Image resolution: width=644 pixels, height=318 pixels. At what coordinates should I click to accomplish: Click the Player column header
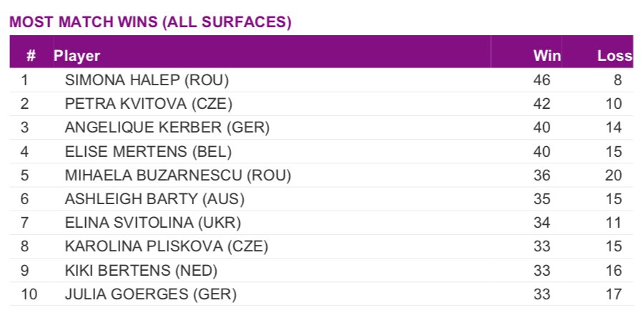77,56
